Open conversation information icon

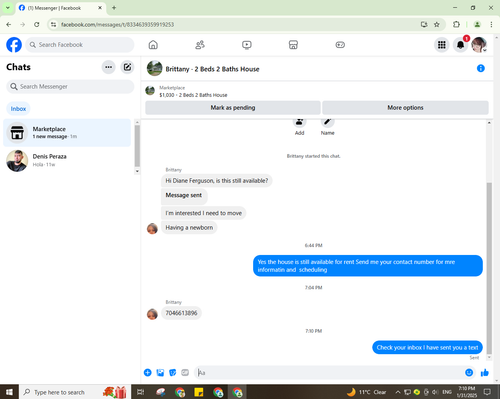tap(481, 68)
